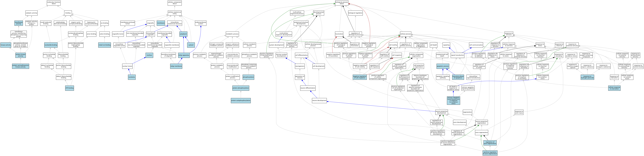Click 'negative regulation of cell migration' blue node
Image resolution: width=644 pixels, height=156 pixels.
360,77
